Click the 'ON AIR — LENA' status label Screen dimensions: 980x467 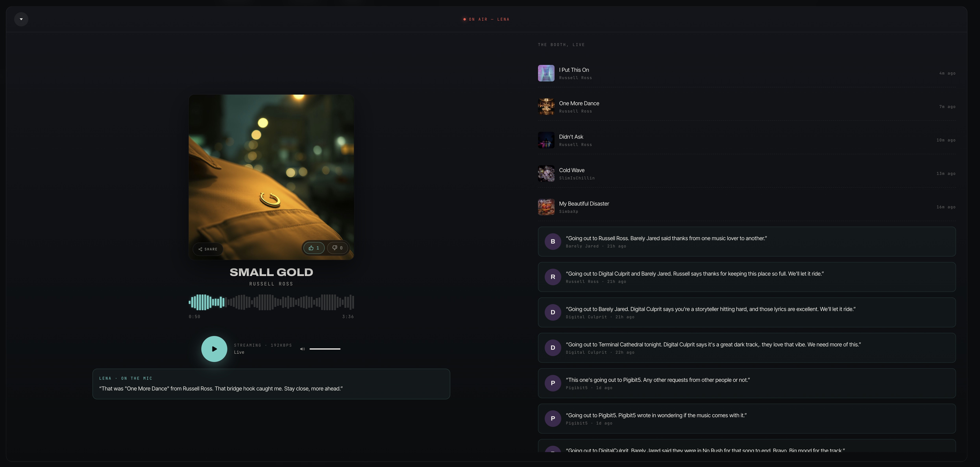486,19
